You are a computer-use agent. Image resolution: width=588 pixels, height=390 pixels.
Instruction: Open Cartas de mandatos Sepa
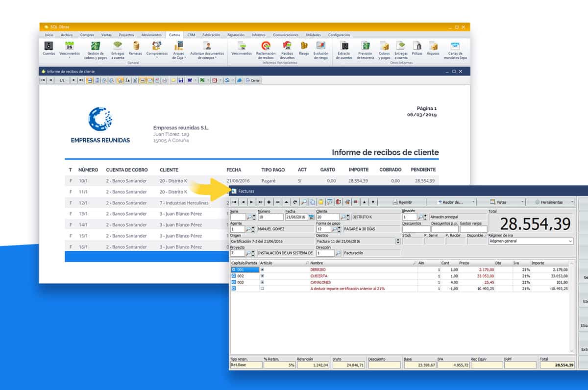[x=455, y=47]
